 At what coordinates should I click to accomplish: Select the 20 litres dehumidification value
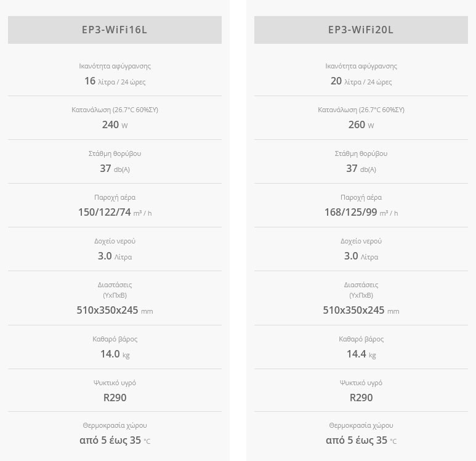click(361, 81)
